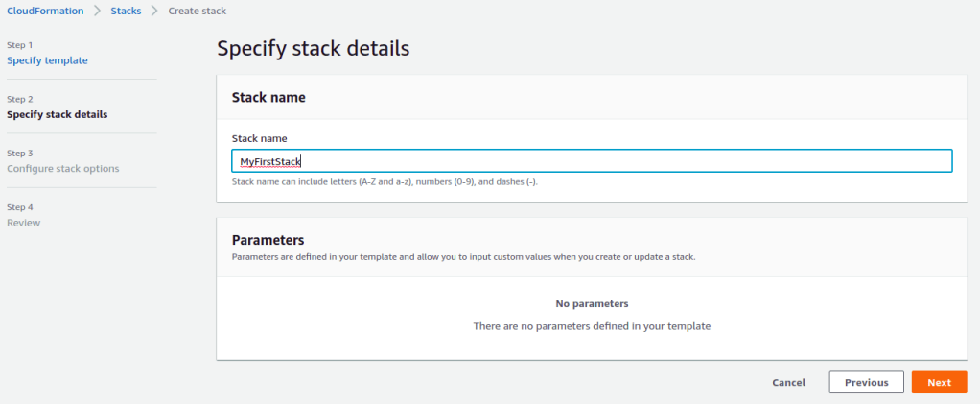Image resolution: width=980 pixels, height=404 pixels.
Task: Click the bold No parameters text
Action: click(x=592, y=304)
